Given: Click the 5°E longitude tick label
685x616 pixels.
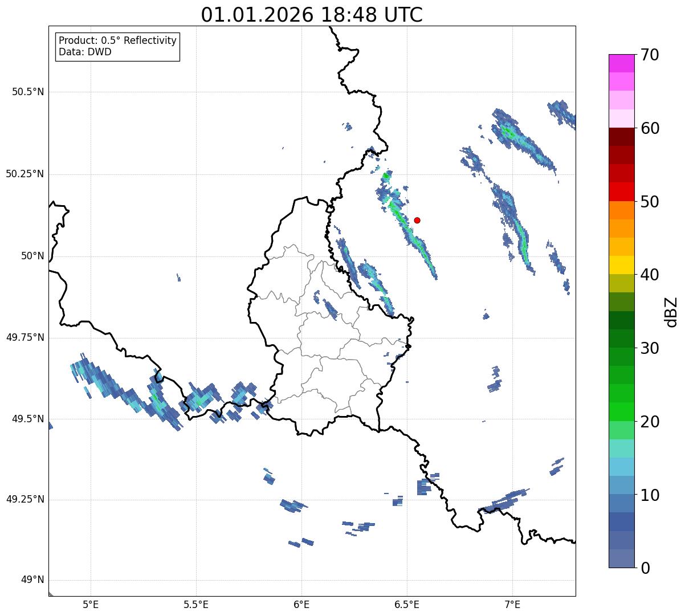Looking at the screenshot, I should (x=91, y=604).
